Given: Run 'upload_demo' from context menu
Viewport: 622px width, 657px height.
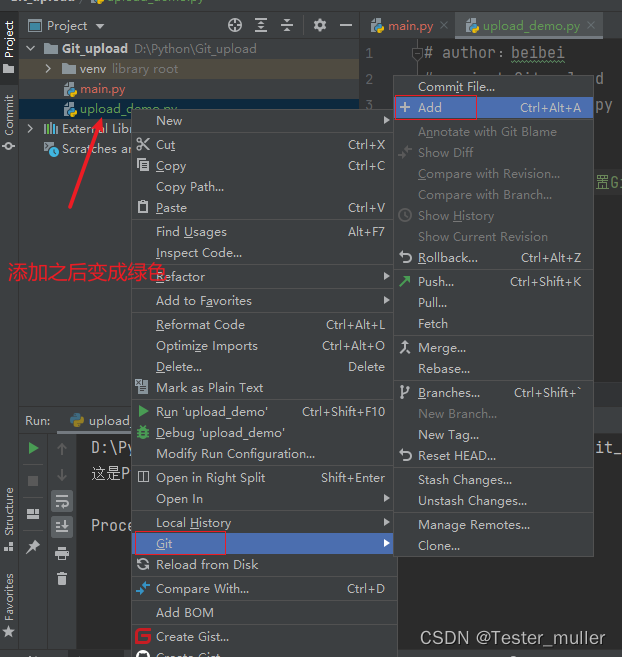Looking at the screenshot, I should (262, 412).
